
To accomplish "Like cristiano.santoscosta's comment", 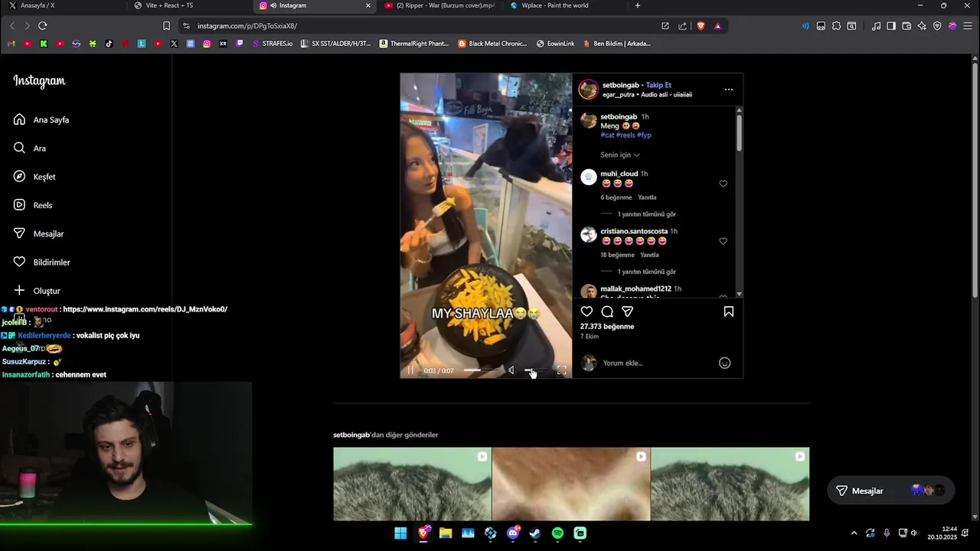I will pos(723,241).
